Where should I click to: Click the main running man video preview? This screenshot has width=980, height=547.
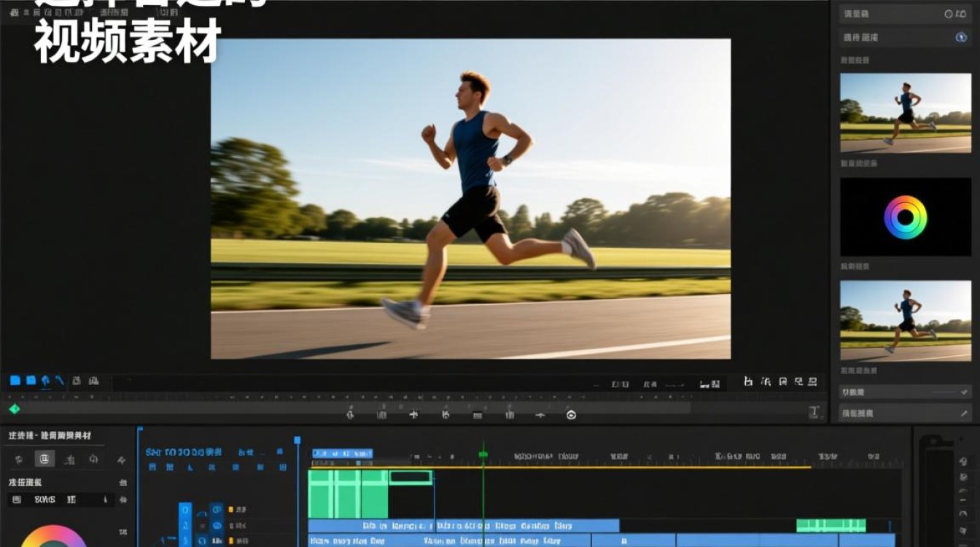point(470,198)
